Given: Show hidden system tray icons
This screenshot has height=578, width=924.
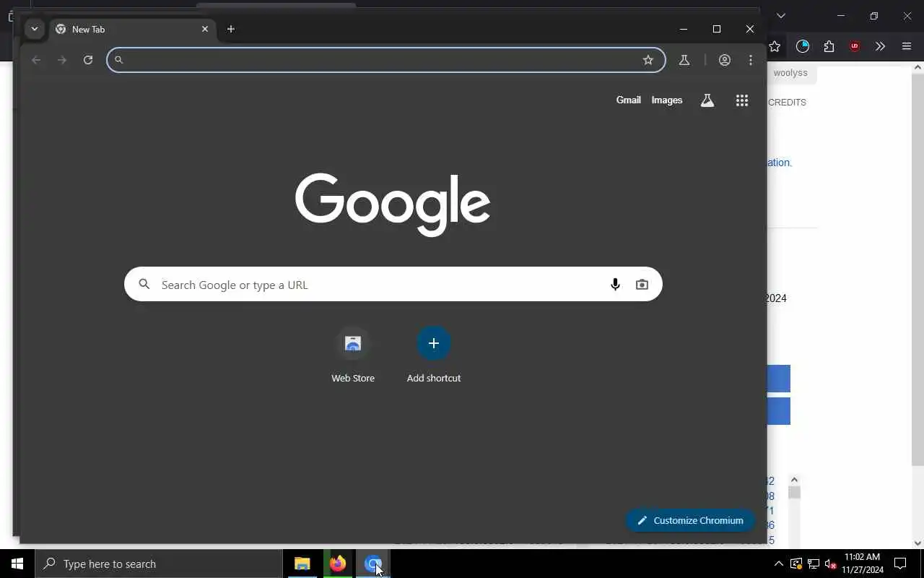Looking at the screenshot, I should [x=778, y=564].
